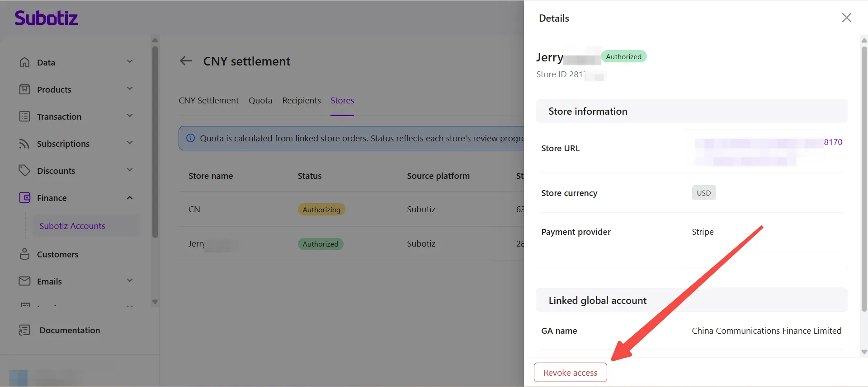Click the Details panel scrollbar thumb

tap(864, 178)
